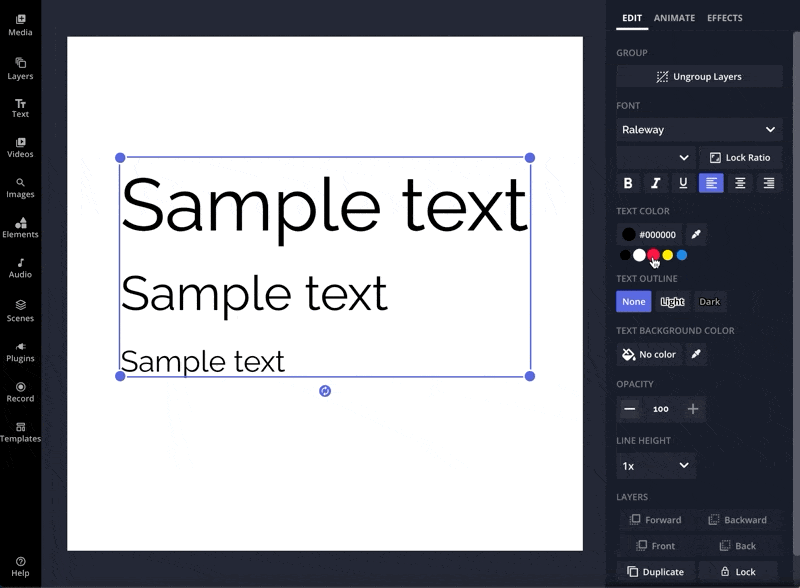Click Ungroup Layers button
The height and width of the screenshot is (588, 800).
699,77
